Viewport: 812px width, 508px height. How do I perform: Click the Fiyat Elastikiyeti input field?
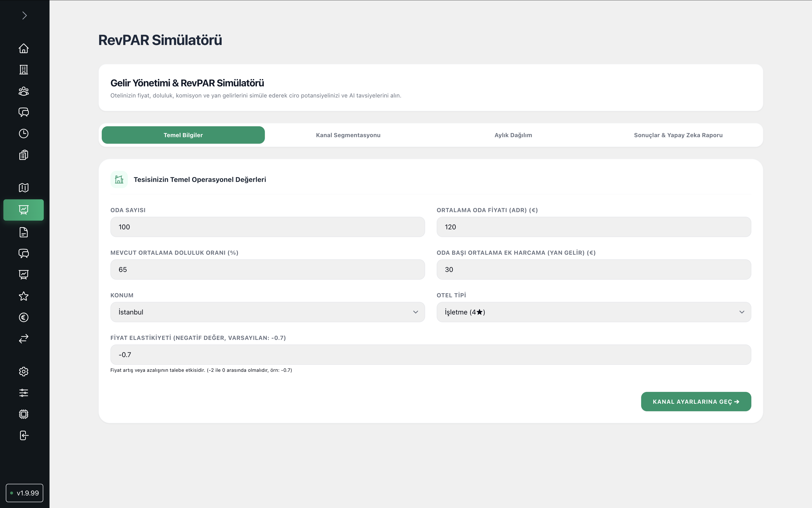[430, 354]
